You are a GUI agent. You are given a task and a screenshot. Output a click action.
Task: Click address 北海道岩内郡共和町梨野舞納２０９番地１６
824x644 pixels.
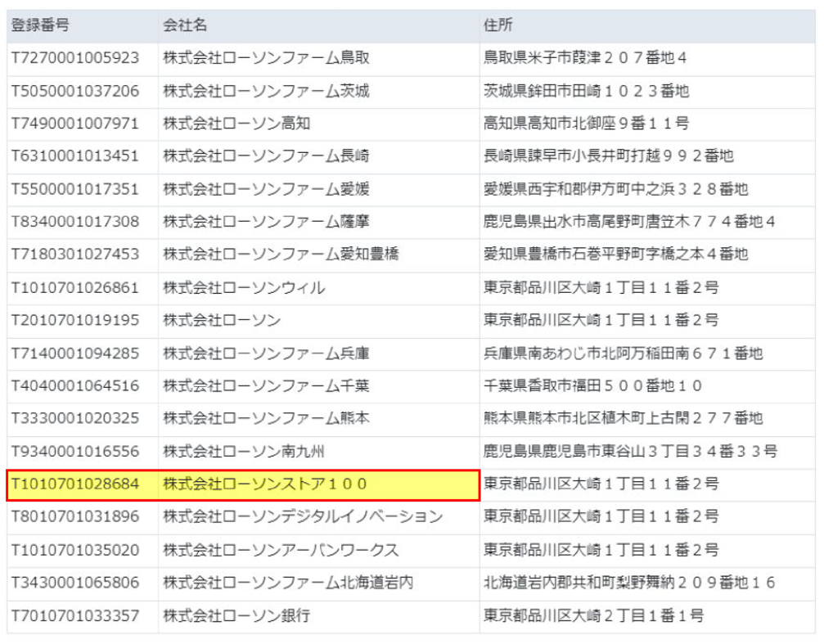coord(629,583)
